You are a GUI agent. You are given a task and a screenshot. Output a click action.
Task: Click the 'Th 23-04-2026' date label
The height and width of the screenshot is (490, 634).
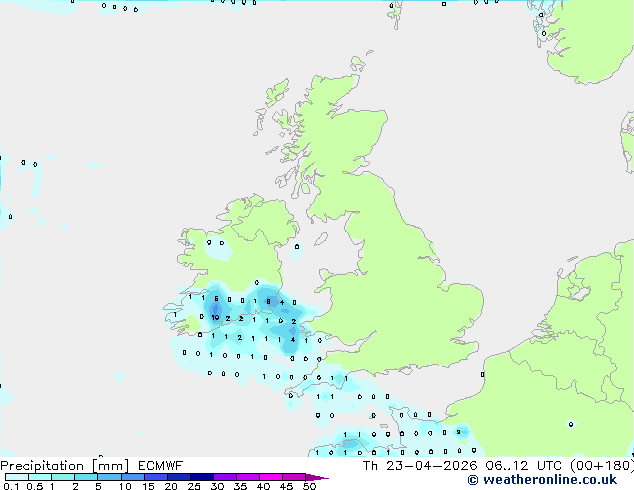coord(420,466)
